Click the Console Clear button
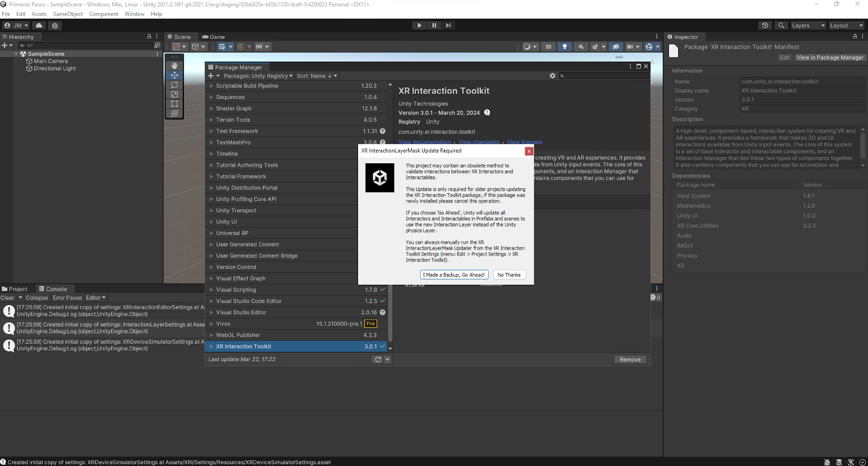Screen dimensions: 868x466 pyautogui.click(x=8, y=298)
